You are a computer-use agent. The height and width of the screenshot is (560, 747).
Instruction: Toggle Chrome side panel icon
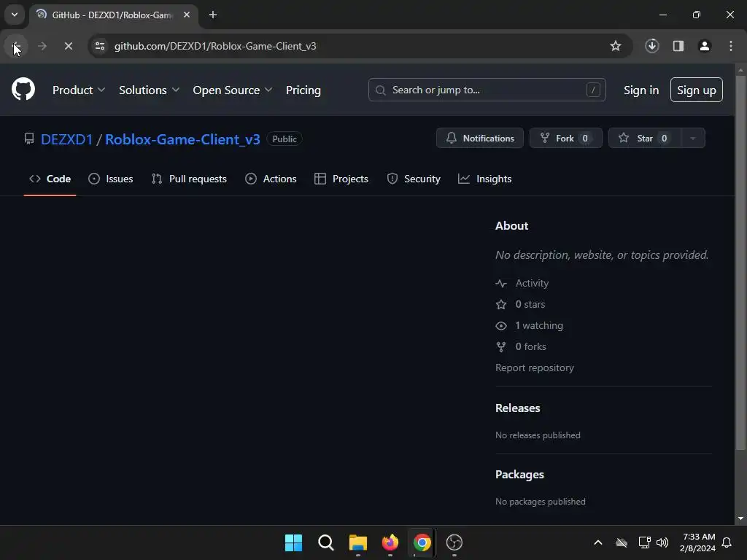pos(678,46)
